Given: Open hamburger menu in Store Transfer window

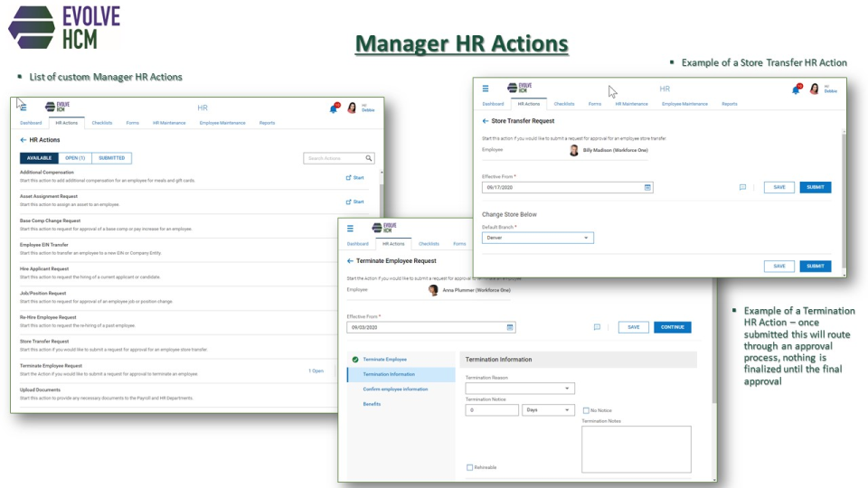Looking at the screenshot, I should pos(486,89).
